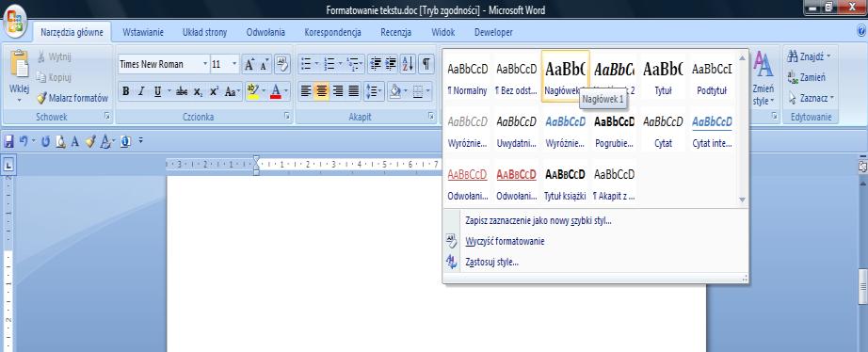Click the shrink font icon
This screenshot has width=868, height=352.
(x=264, y=64)
